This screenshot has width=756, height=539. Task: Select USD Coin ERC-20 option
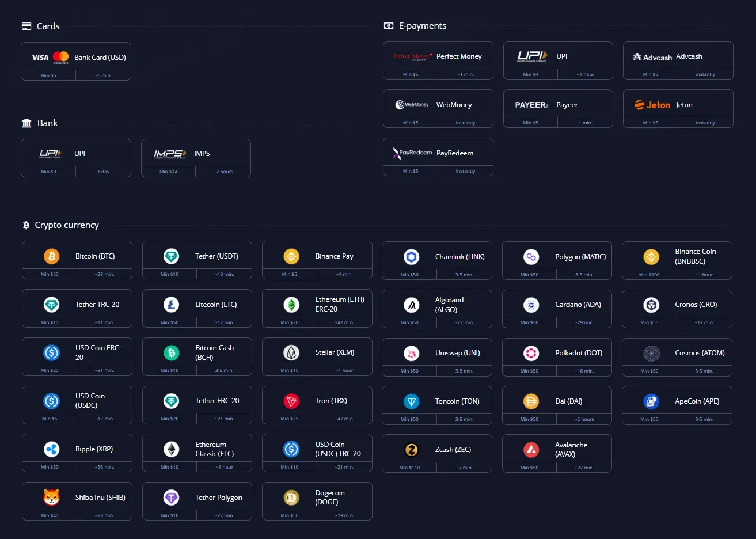tap(77, 356)
